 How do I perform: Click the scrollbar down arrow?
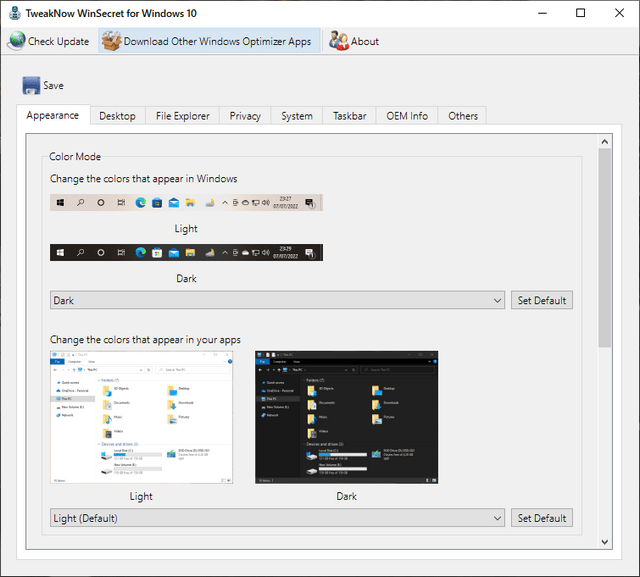click(605, 542)
